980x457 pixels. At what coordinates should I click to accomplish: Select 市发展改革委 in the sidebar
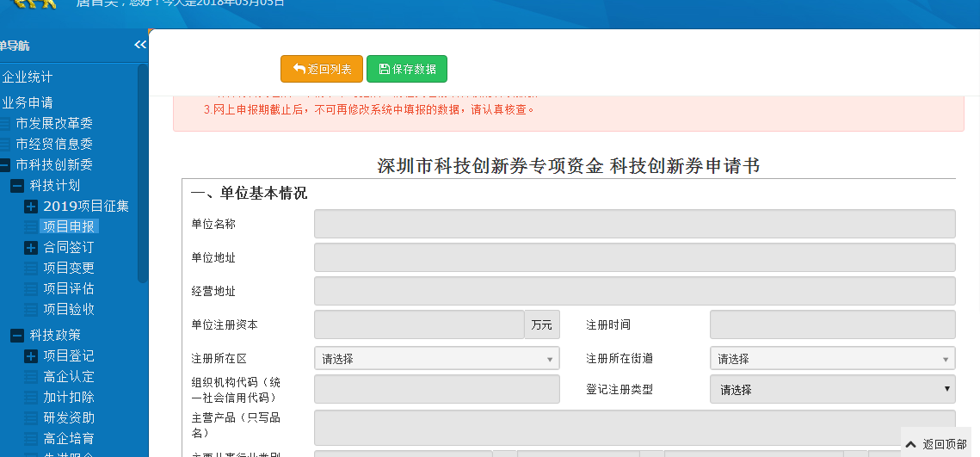pos(54,124)
